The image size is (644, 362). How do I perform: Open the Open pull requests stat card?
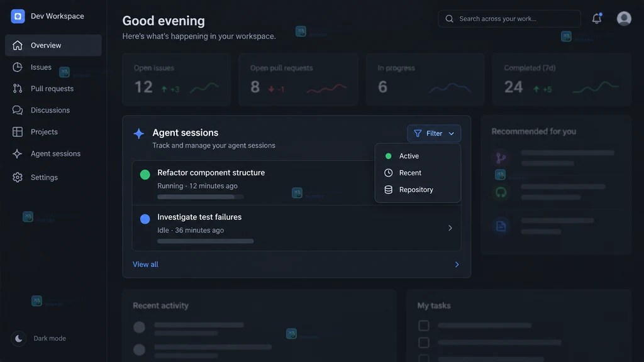click(x=298, y=80)
